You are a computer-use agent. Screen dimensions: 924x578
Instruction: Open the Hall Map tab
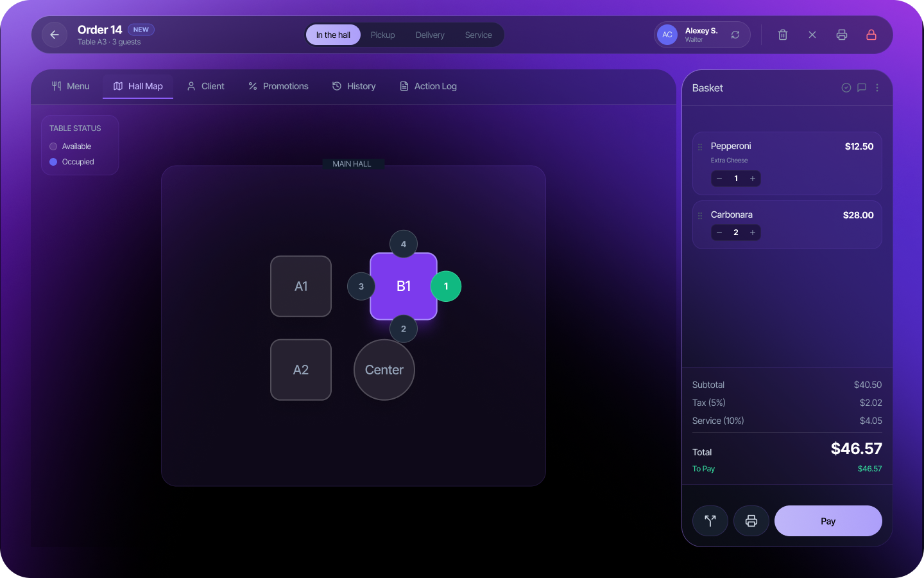point(138,86)
